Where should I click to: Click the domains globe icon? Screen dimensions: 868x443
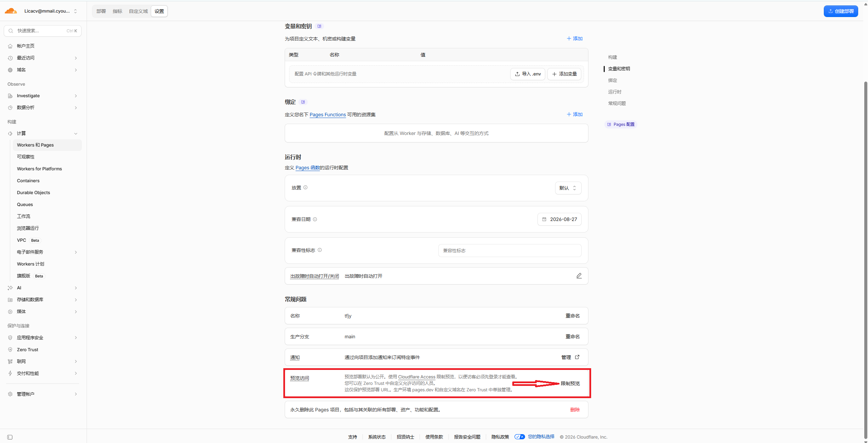pos(10,70)
